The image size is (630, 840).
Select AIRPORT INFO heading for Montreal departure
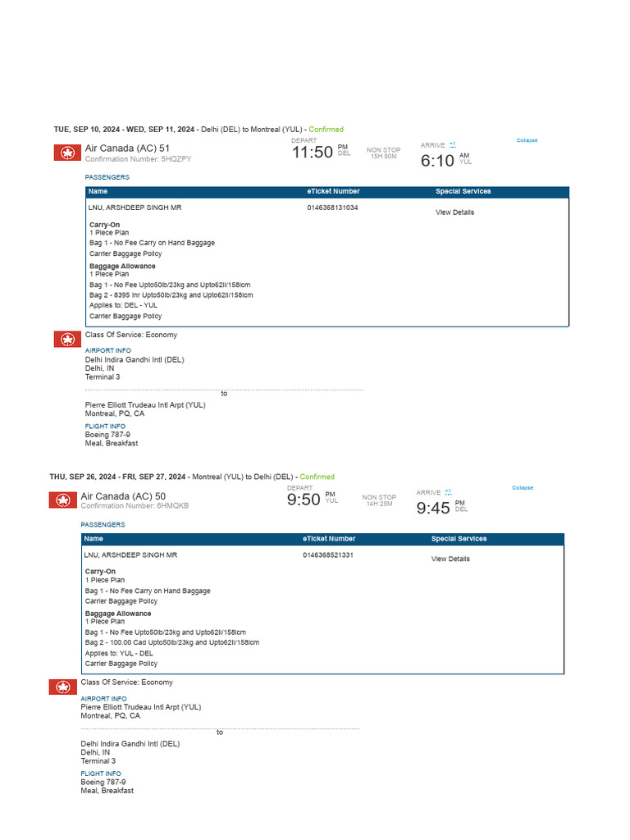[103, 699]
